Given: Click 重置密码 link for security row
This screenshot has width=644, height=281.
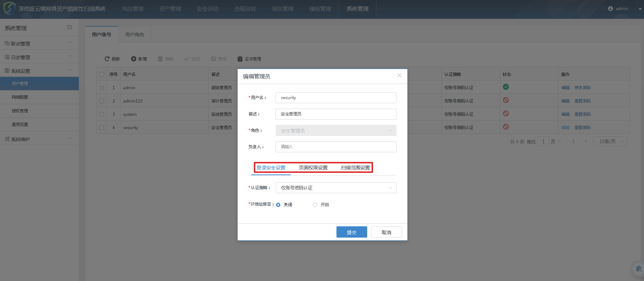Looking at the screenshot, I should (583, 128).
